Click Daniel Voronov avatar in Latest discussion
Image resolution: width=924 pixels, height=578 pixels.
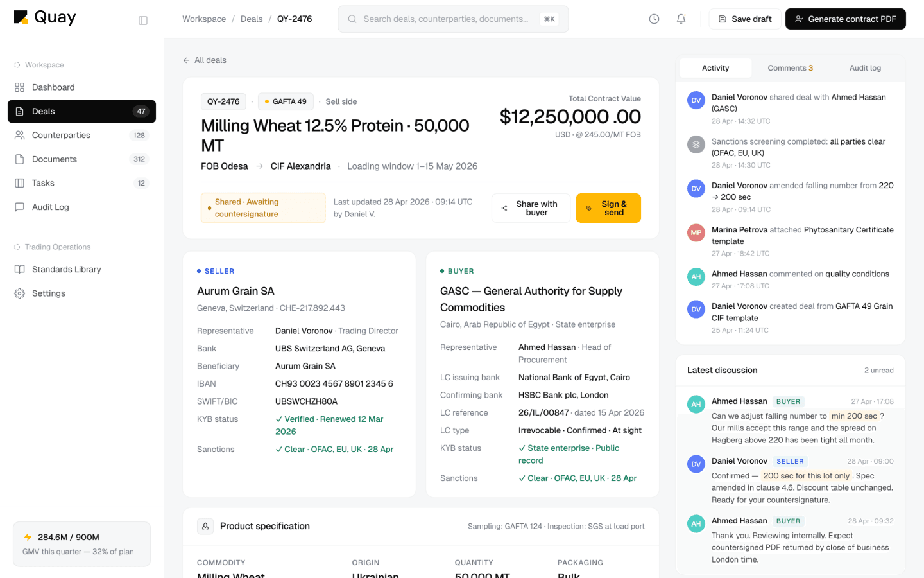pyautogui.click(x=696, y=464)
